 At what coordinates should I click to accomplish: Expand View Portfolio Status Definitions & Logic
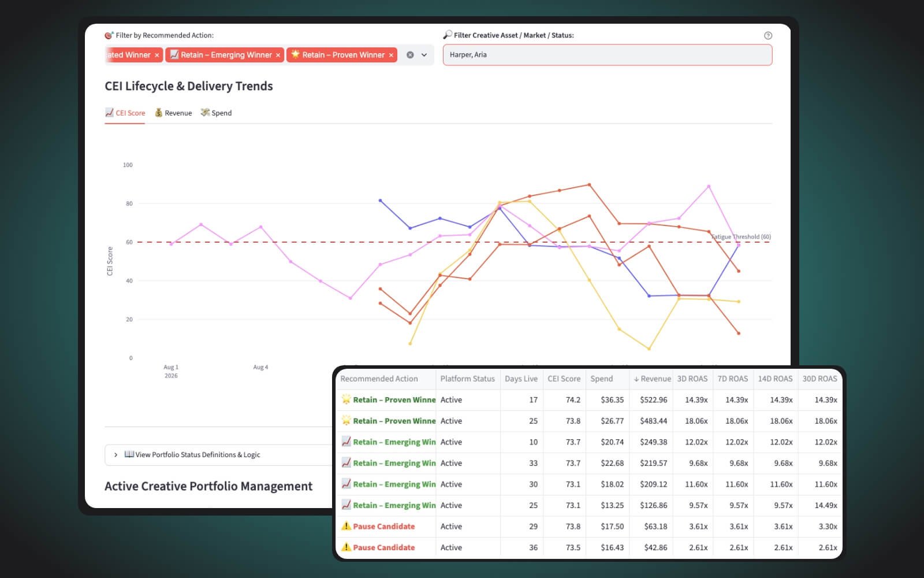point(192,455)
